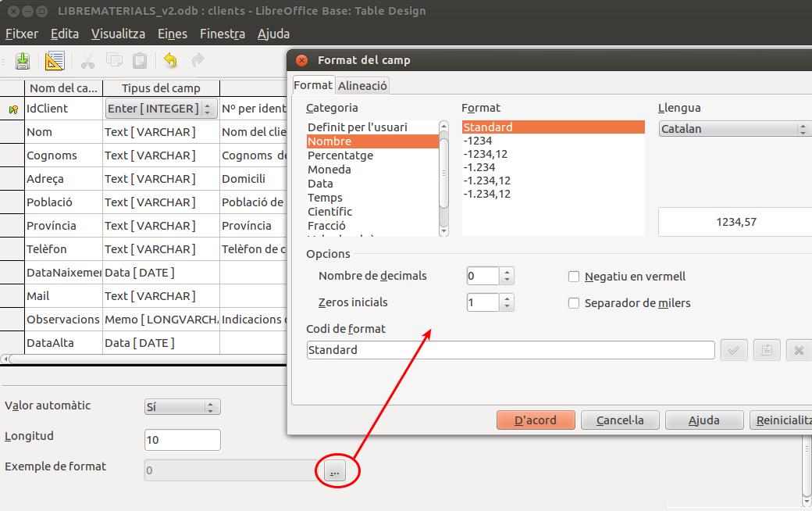
Task: Click the Undo arrow icon
Action: point(170,61)
